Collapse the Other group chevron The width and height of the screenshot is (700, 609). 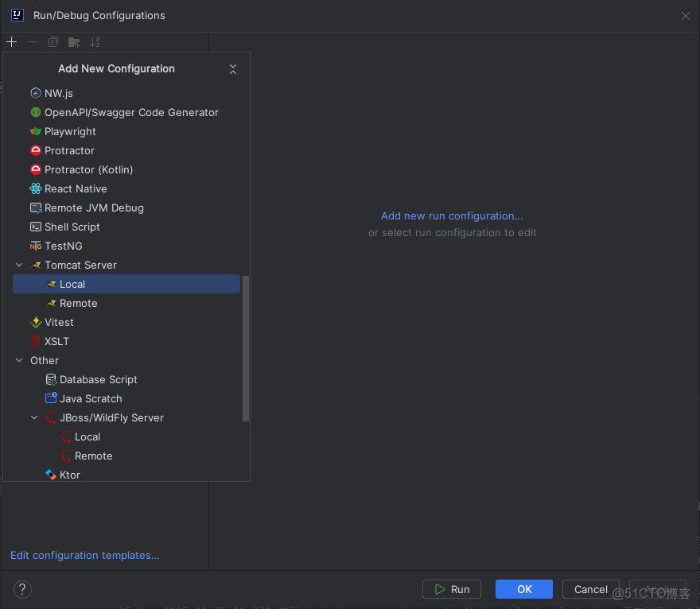19,360
